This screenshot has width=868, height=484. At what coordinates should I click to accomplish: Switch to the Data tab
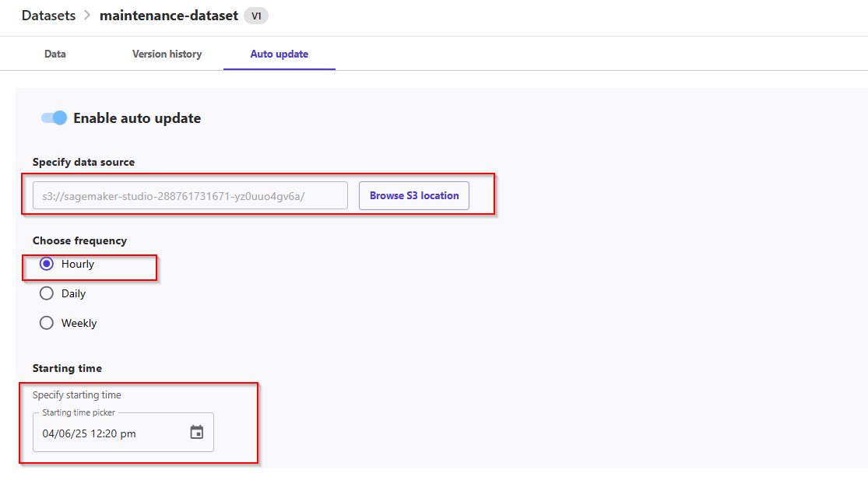tap(54, 54)
